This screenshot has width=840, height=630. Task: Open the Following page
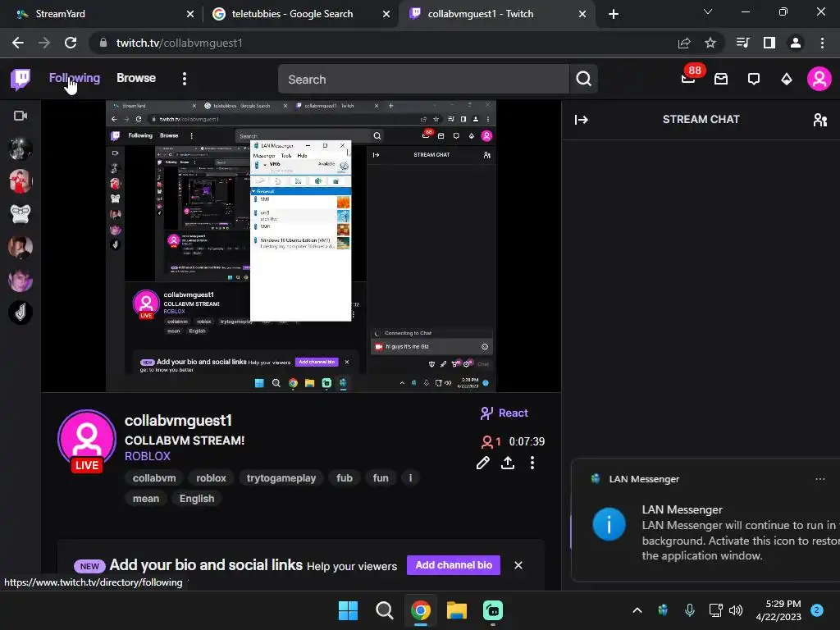[75, 78]
